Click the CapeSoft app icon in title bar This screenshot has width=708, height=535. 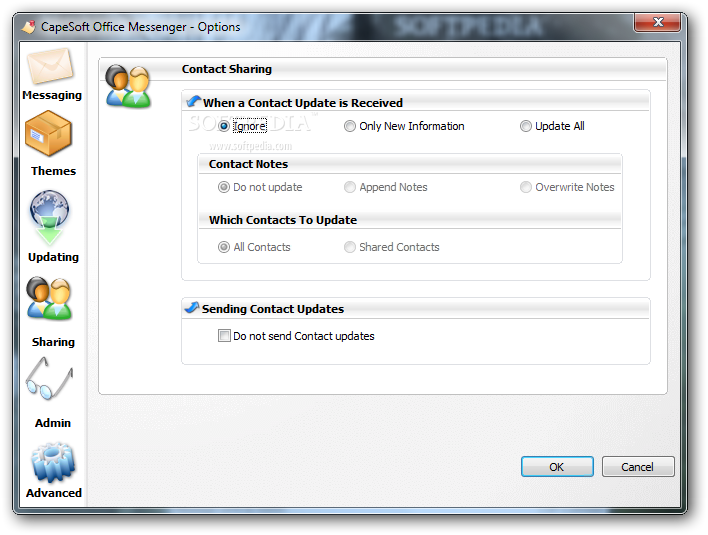[x=28, y=27]
